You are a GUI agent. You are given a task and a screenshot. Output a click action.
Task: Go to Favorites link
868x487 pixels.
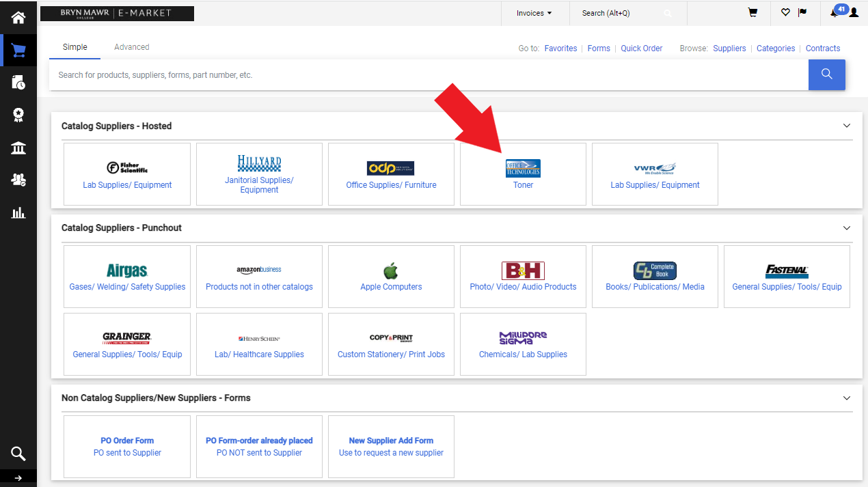(x=560, y=48)
